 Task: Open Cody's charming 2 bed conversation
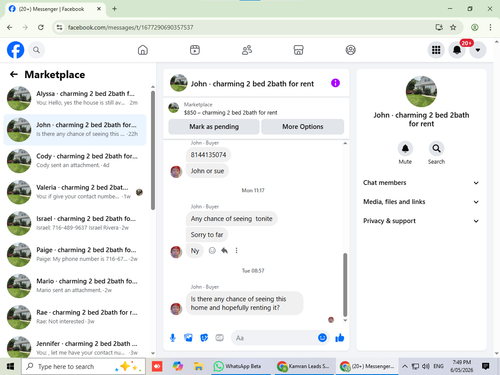pyautogui.click(x=75, y=161)
